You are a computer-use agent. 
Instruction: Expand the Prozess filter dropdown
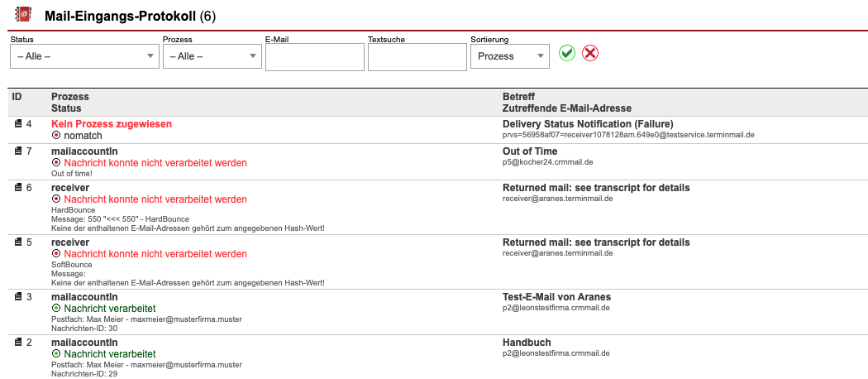tap(212, 56)
